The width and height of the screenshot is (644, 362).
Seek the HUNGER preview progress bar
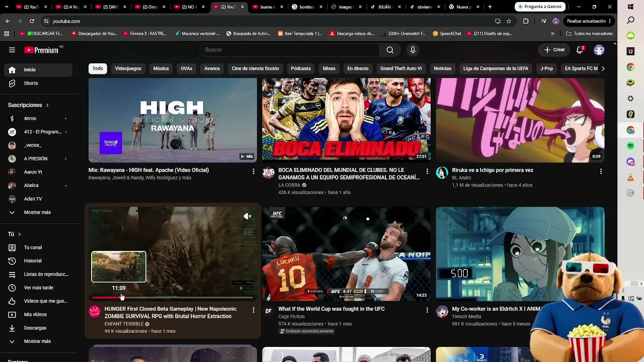point(173,298)
